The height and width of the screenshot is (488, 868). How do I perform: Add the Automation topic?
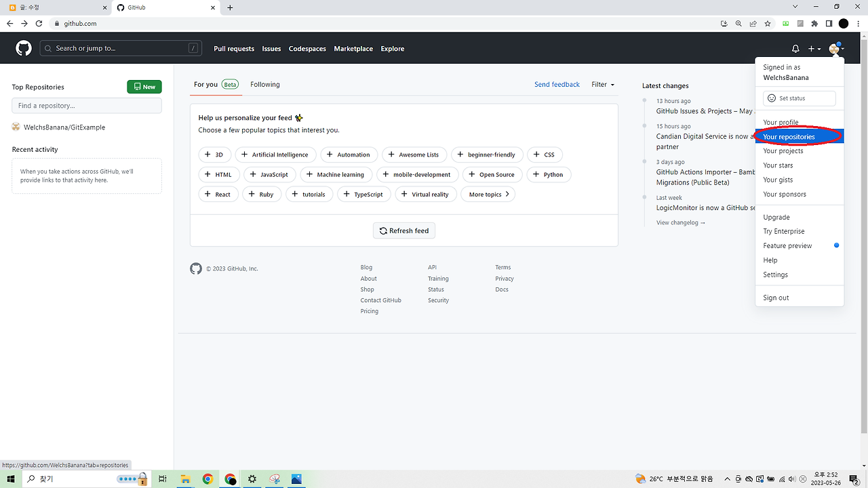[349, 155]
